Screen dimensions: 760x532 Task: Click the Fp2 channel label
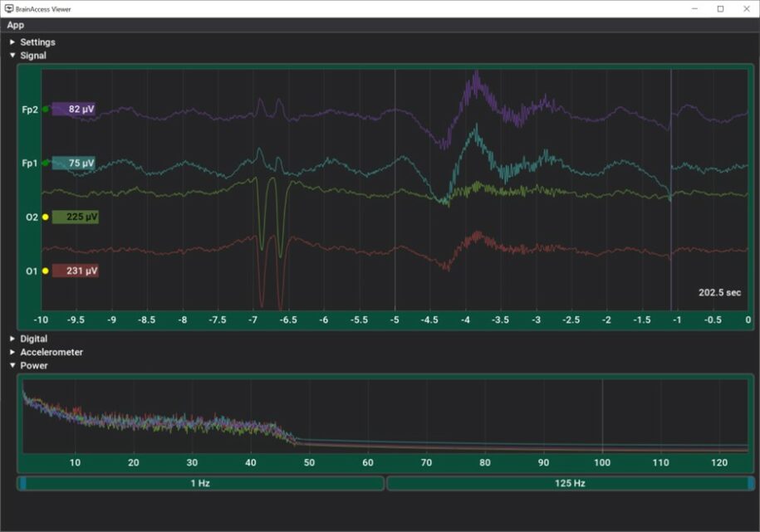[x=31, y=109]
